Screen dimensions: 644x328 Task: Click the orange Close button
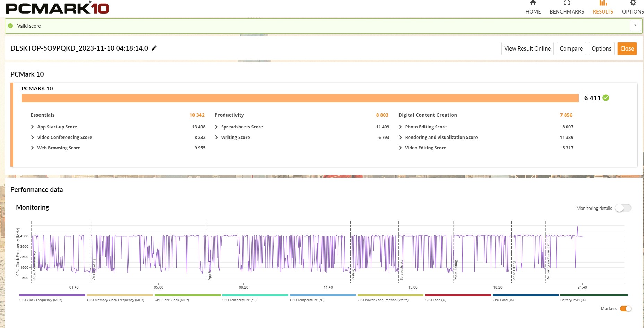click(x=627, y=48)
